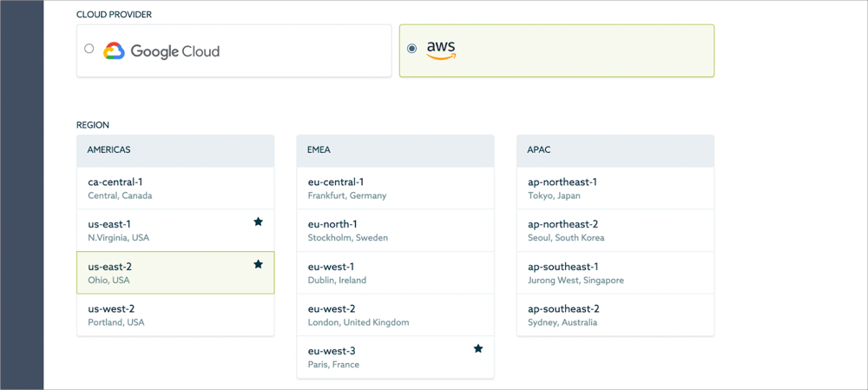The image size is (868, 390).
Task: Select the Google Cloud radio button
Action: 89,49
